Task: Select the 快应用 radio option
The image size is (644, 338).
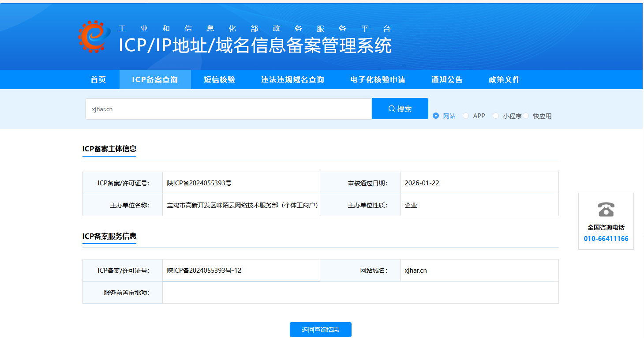Action: (526, 116)
